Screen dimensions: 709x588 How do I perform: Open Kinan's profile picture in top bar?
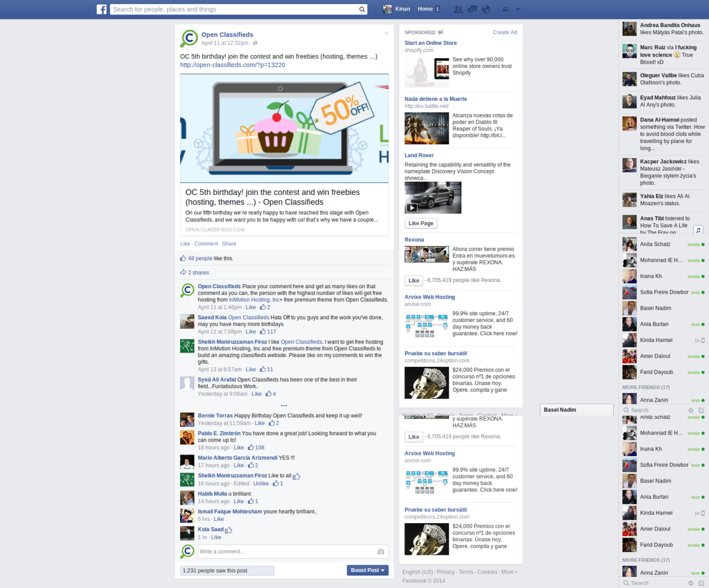point(388,9)
